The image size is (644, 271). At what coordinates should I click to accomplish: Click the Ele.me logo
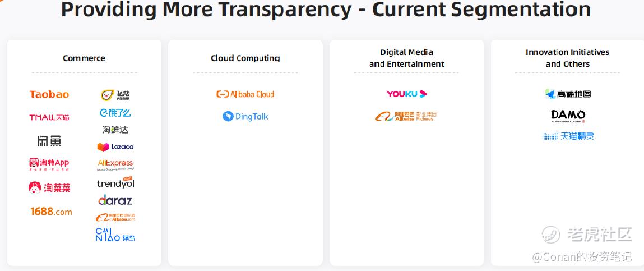click(115, 113)
